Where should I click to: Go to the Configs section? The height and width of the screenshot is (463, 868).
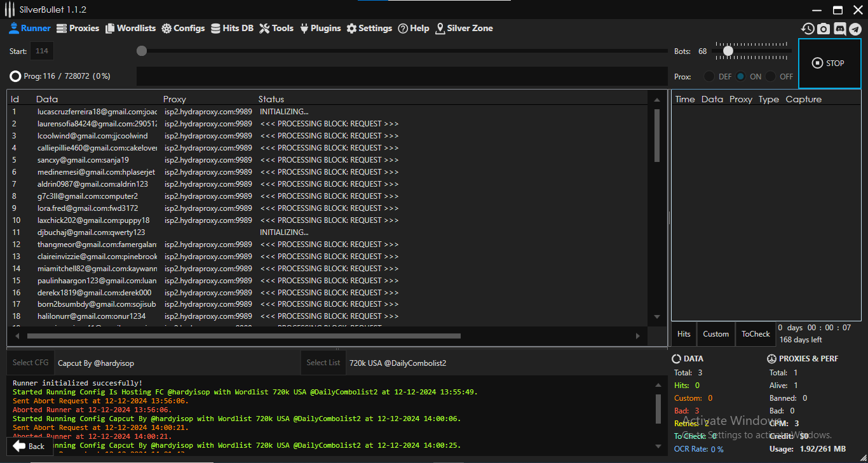183,28
